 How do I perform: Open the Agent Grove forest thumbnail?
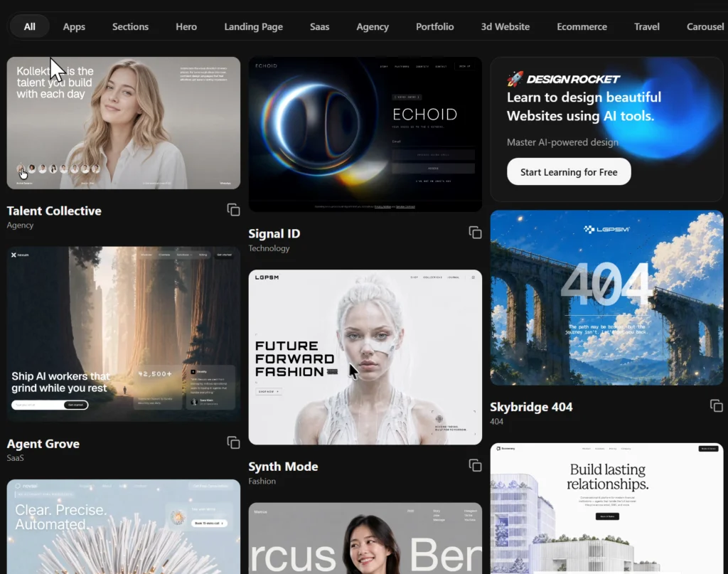tap(124, 334)
